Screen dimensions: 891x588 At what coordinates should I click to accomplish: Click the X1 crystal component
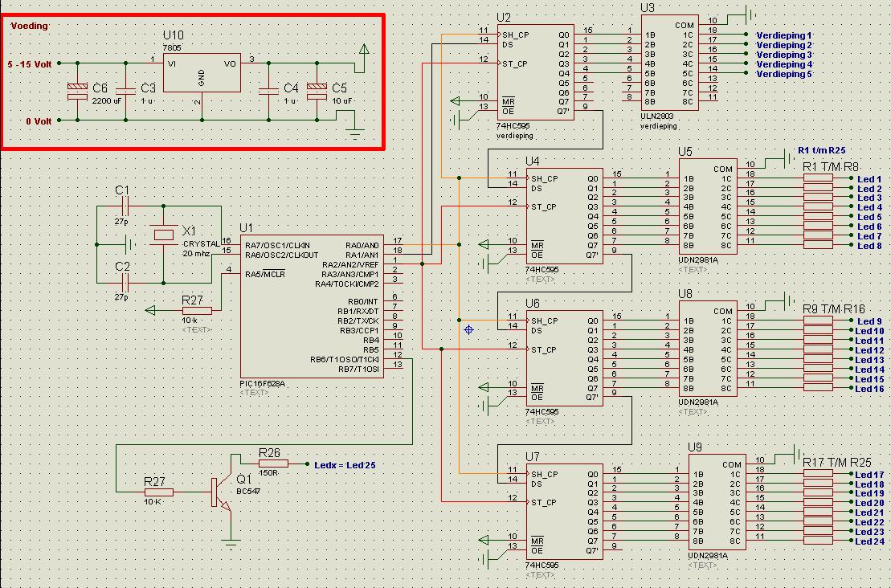point(164,235)
